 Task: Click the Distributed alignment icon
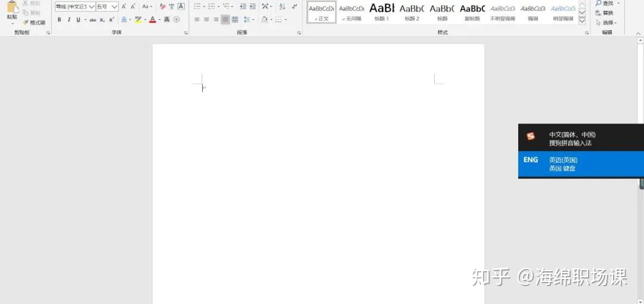[x=234, y=20]
